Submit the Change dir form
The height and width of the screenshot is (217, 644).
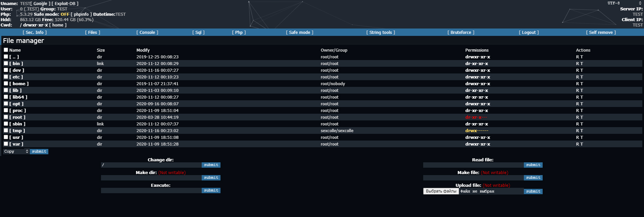pyautogui.click(x=211, y=165)
